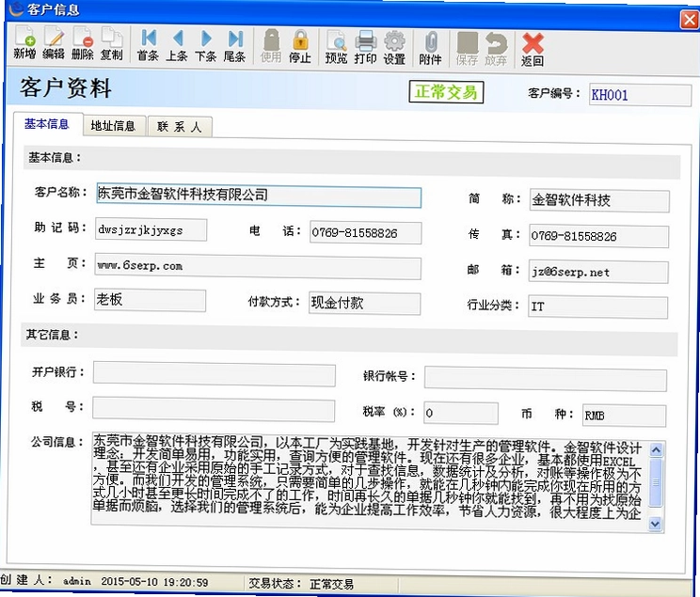
Task: Click the 助记码 field dwsjzrjkjyxgs
Action: pyautogui.click(x=151, y=230)
